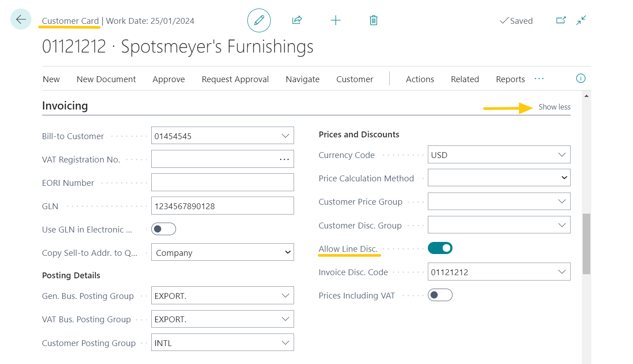
Task: Delete the customer with trash icon
Action: point(374,20)
